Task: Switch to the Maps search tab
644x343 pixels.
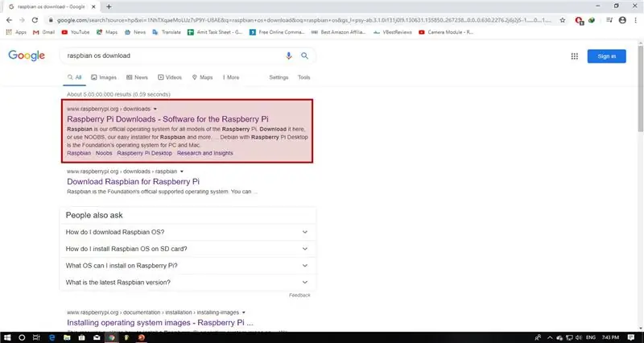Action: tap(202, 77)
